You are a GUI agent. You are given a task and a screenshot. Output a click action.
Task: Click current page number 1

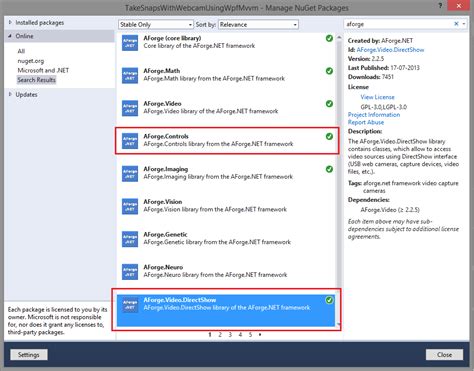[x=210, y=335]
